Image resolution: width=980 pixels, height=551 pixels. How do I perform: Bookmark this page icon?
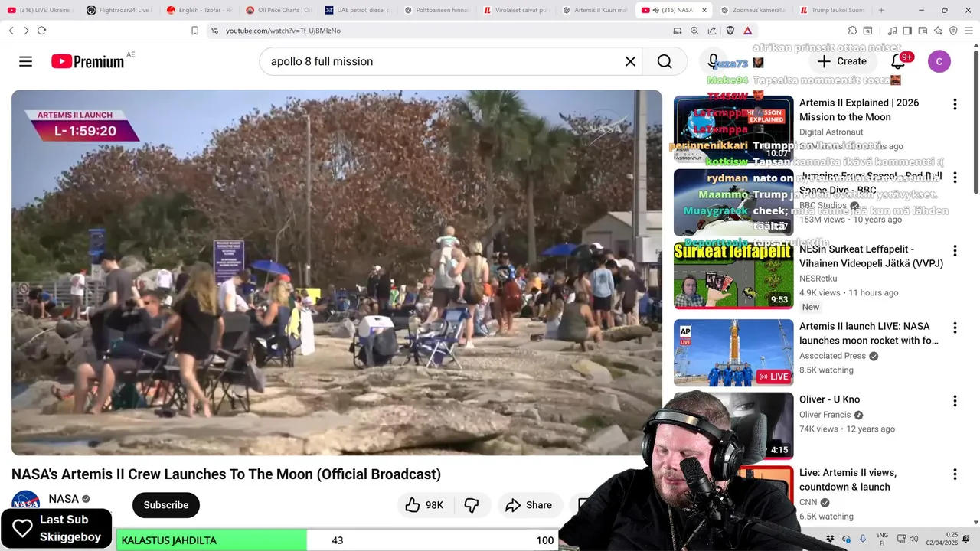pos(194,31)
